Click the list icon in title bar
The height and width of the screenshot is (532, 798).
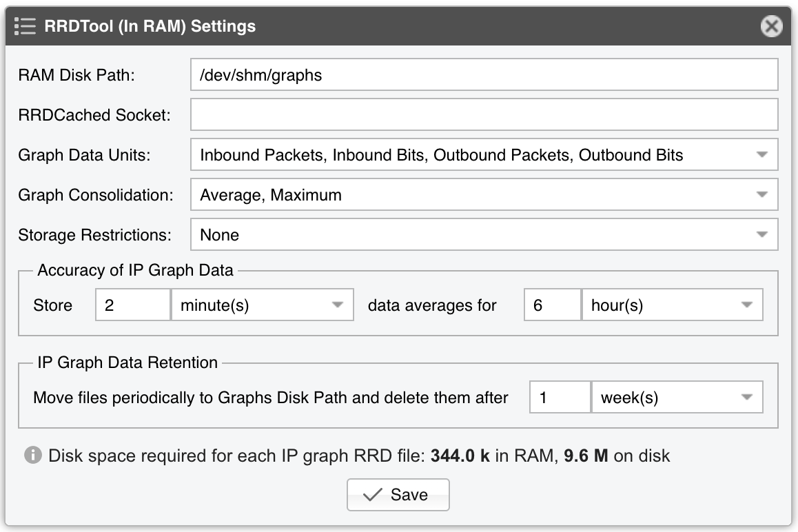(25, 26)
